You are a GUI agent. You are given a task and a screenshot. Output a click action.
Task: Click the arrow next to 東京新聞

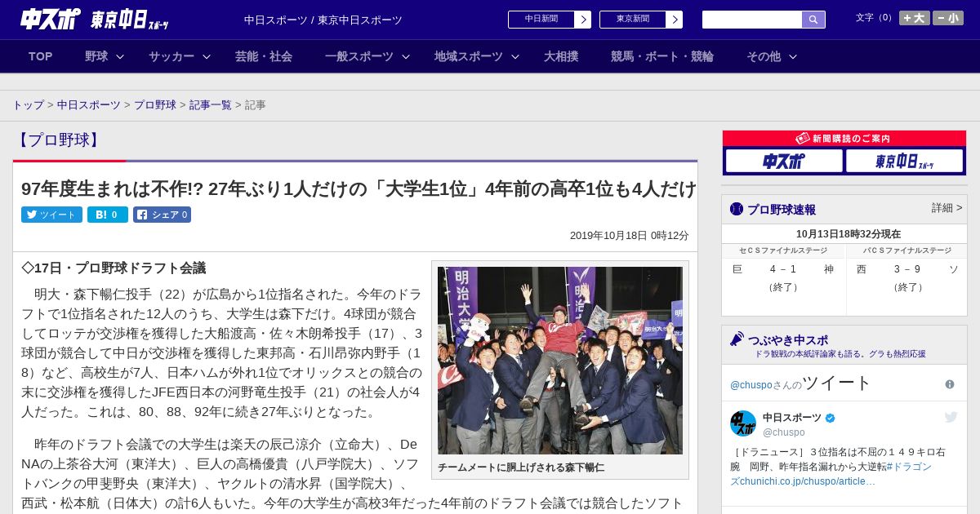tap(675, 20)
